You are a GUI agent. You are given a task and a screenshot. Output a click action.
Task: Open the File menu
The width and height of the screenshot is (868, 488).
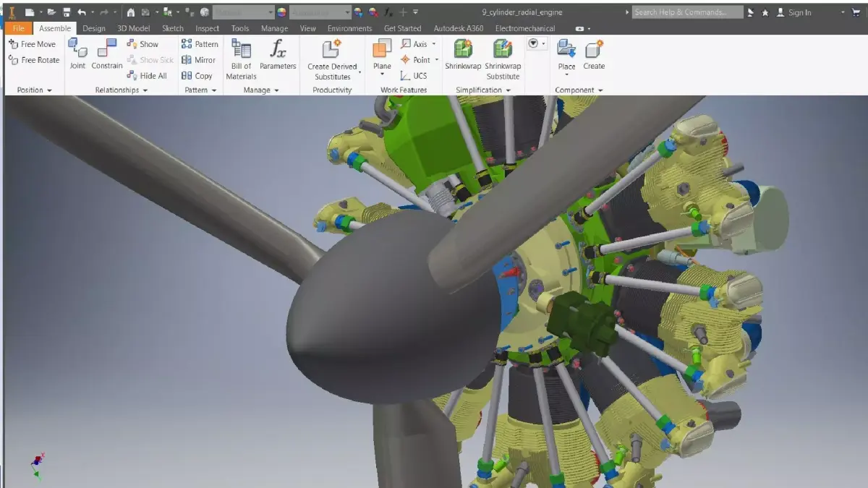tap(19, 28)
